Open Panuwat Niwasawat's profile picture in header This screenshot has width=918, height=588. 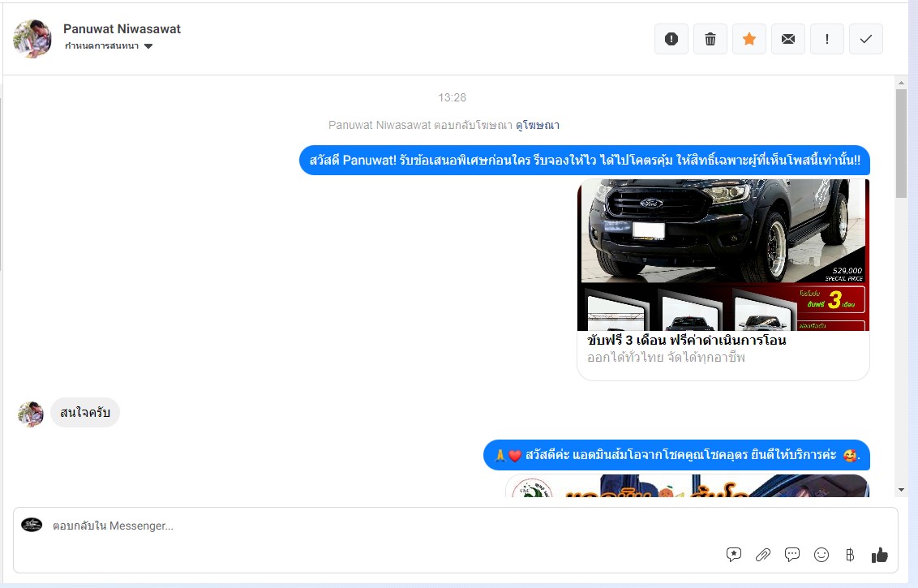(x=32, y=39)
